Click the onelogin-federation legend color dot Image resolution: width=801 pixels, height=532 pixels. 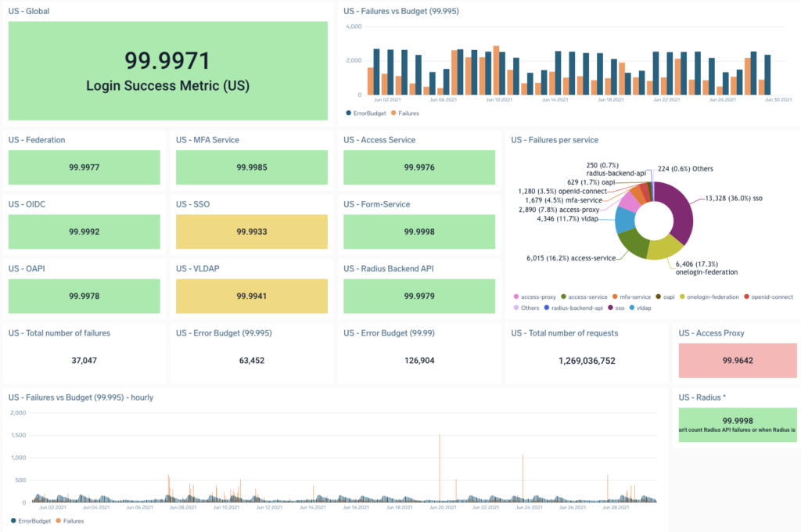click(x=683, y=297)
